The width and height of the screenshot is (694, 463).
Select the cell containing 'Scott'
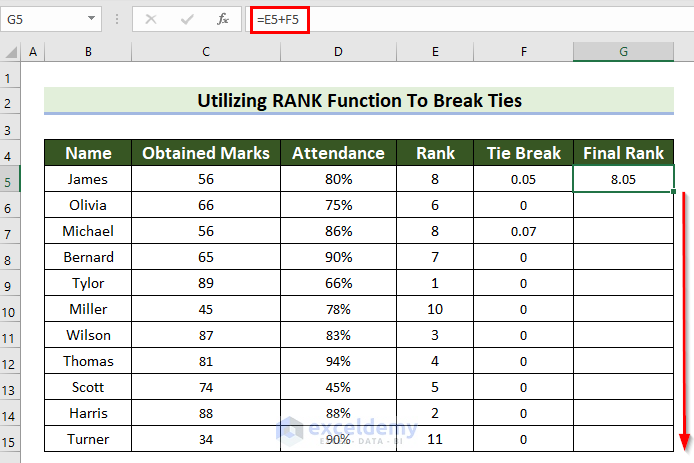pos(88,387)
